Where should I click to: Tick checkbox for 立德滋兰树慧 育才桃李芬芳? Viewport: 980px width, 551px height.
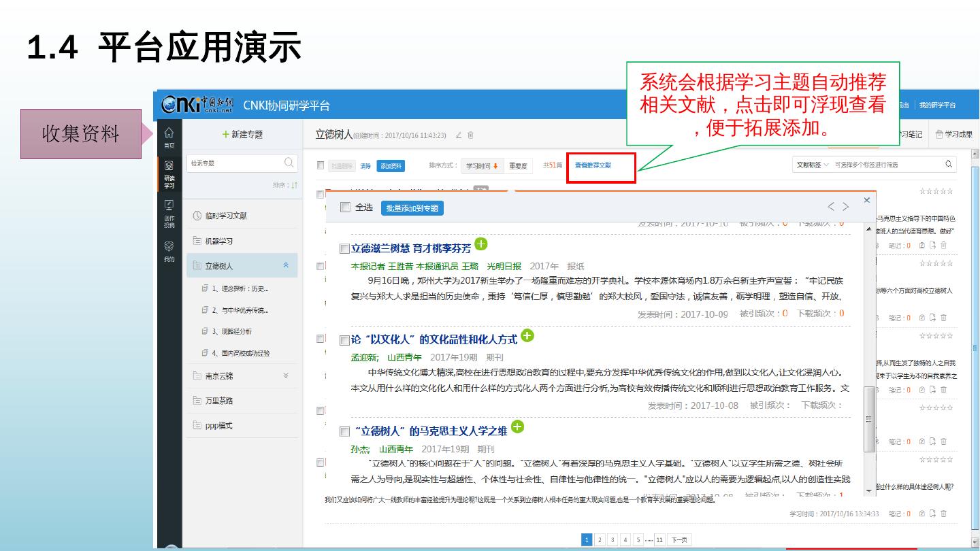click(344, 249)
